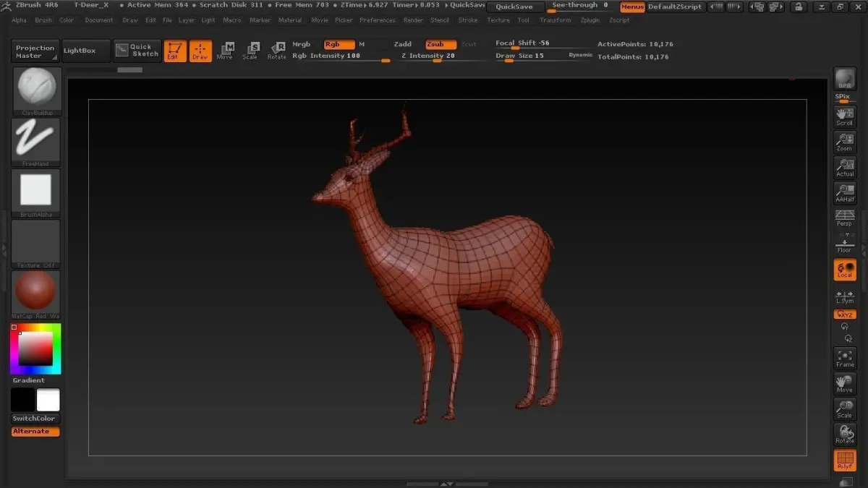Adjust the Z Intensity slider
The image size is (868, 488).
[440, 57]
